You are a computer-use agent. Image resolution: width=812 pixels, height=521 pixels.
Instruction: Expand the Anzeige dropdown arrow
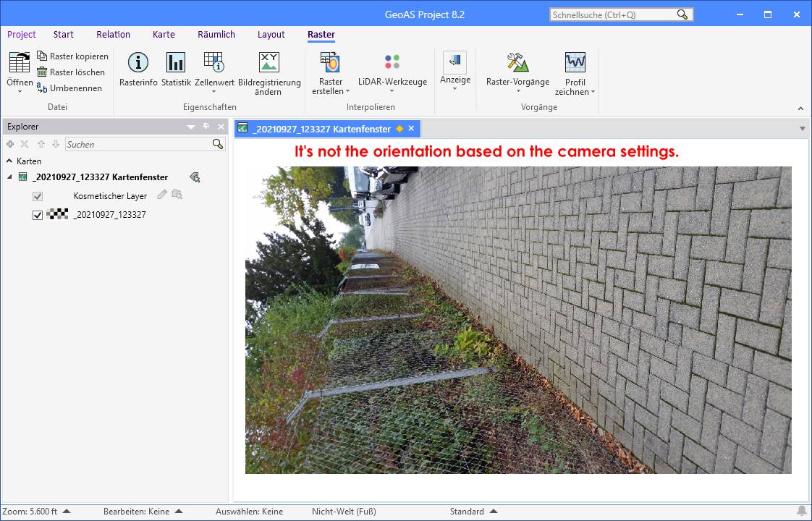454,89
